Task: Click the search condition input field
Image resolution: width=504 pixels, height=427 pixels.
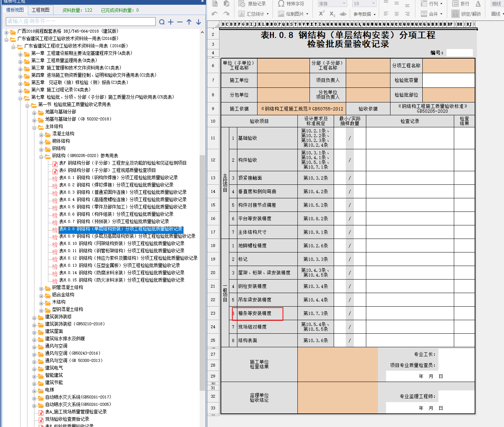Action: 81,21
